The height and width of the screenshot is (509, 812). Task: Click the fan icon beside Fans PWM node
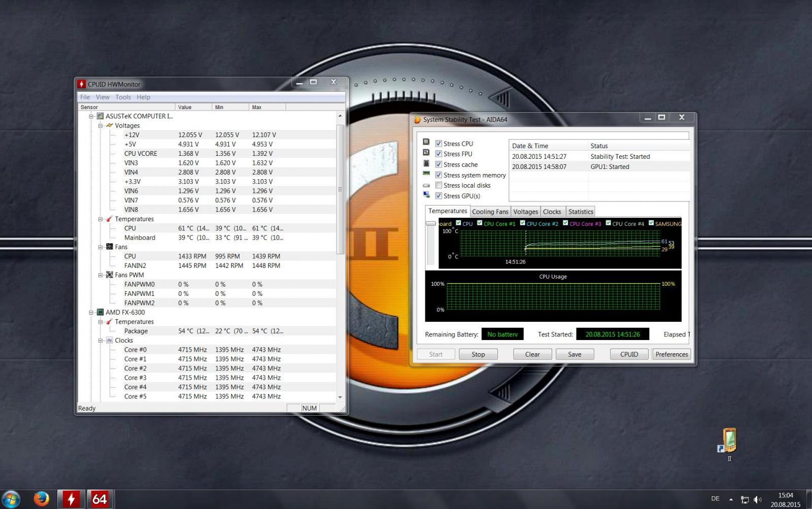pos(109,275)
